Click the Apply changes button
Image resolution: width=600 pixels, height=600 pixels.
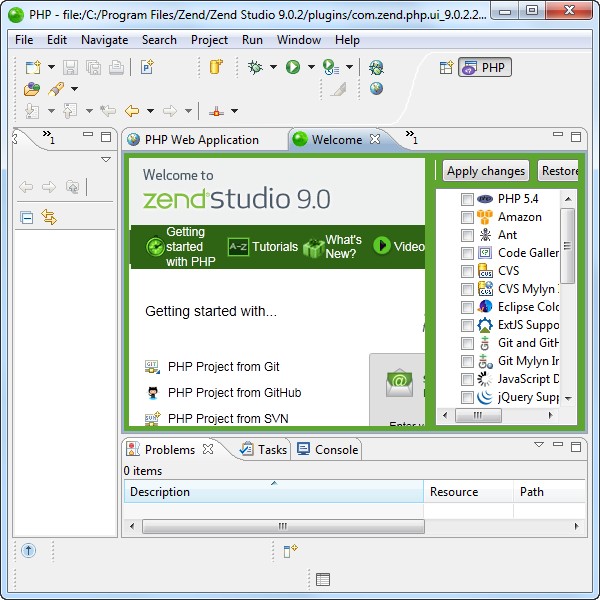pyautogui.click(x=485, y=171)
